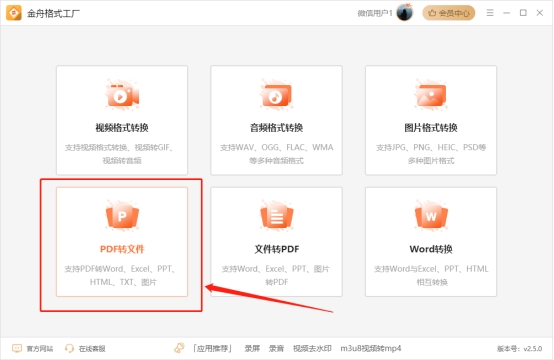Choose the PDF转文件 title
The width and height of the screenshot is (554, 360).
pyautogui.click(x=122, y=249)
